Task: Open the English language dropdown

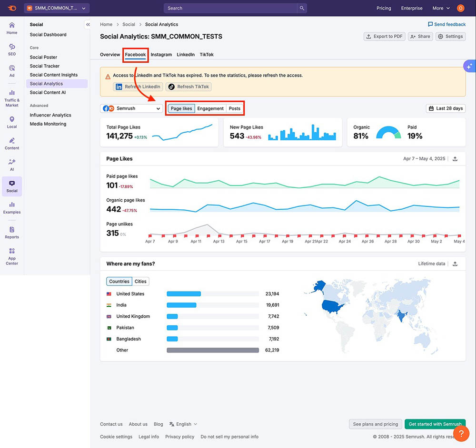Action: [x=183, y=424]
